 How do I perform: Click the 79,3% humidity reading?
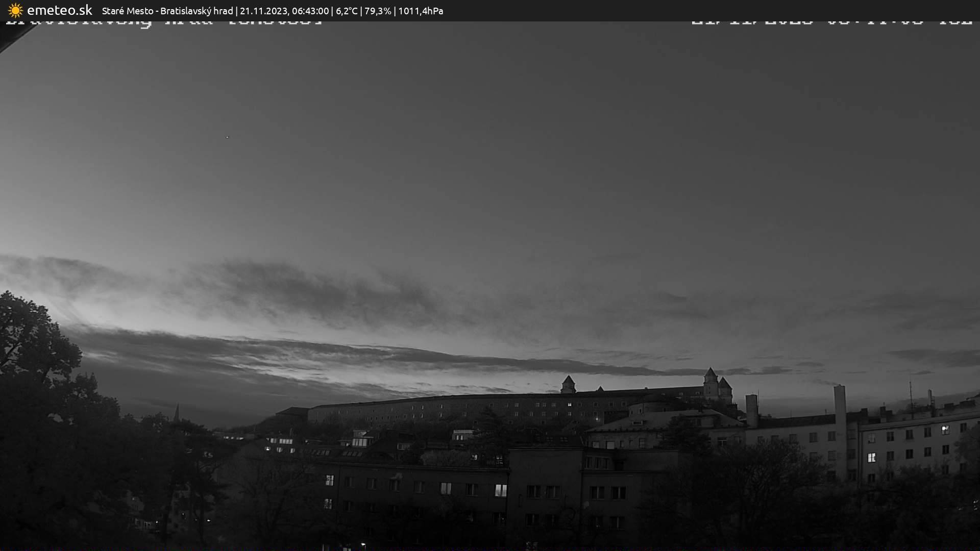378,11
